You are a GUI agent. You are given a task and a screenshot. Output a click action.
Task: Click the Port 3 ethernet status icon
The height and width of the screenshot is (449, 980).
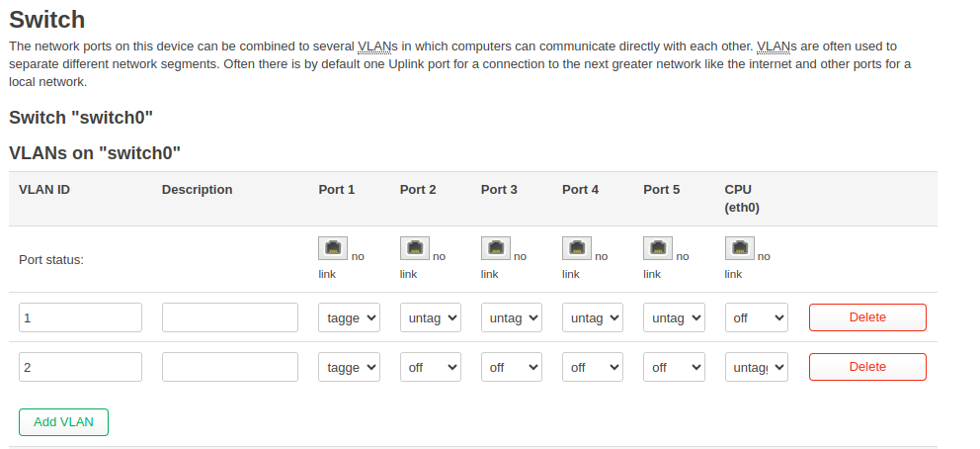(496, 248)
